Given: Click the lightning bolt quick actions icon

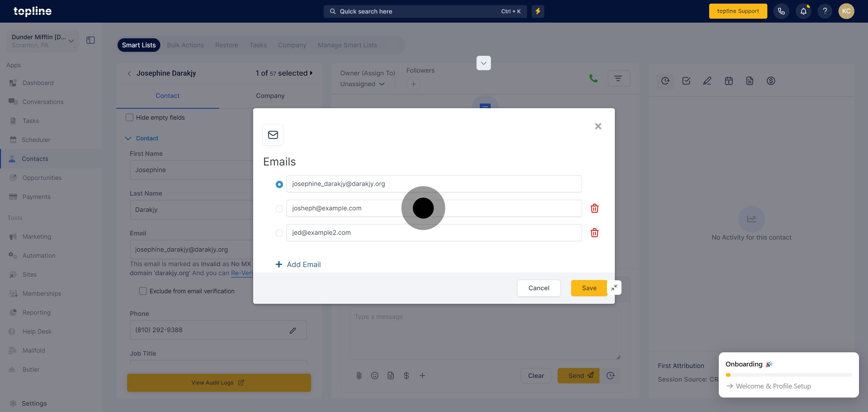Looking at the screenshot, I should coord(538,11).
